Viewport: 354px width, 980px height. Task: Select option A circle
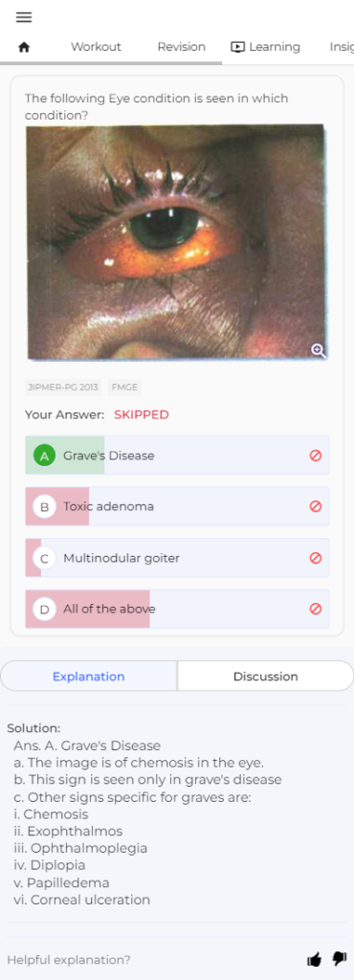click(44, 456)
